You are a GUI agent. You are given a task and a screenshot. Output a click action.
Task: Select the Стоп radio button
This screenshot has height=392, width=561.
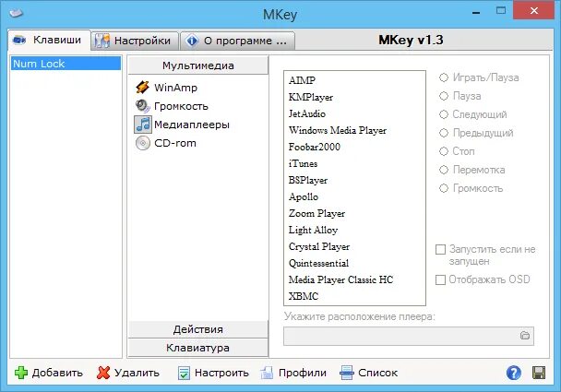point(444,151)
